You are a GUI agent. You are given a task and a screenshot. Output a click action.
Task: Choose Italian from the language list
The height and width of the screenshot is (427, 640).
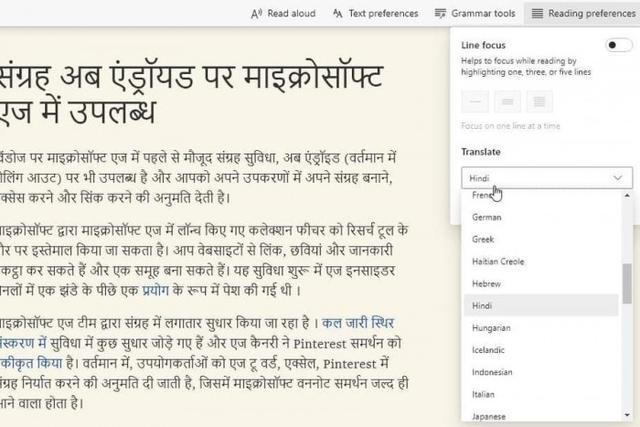[541, 394]
